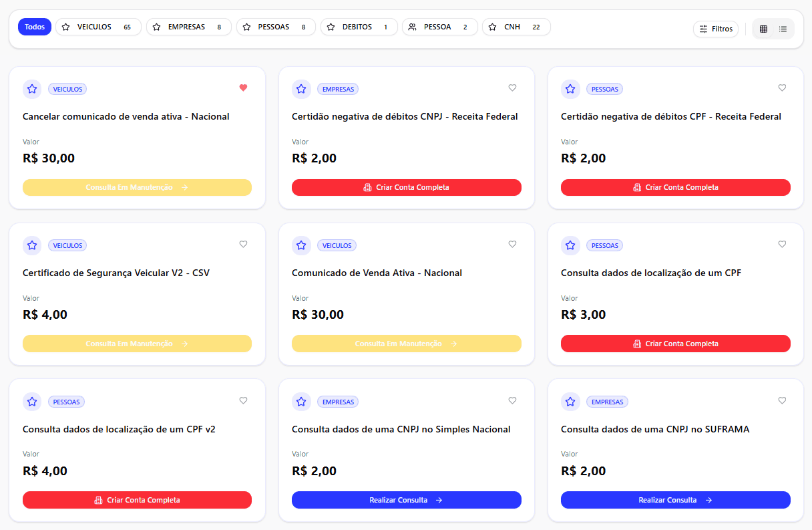
Task: Switch to list view layout
Action: pyautogui.click(x=783, y=29)
